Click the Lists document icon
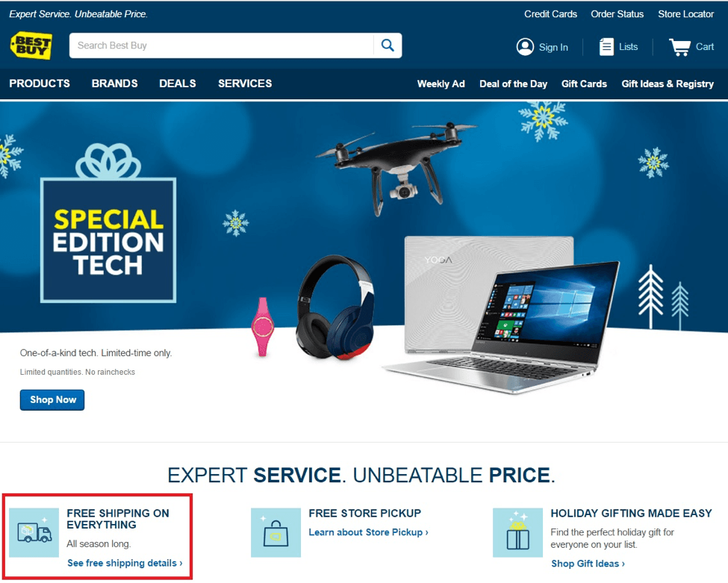This screenshot has height=583, width=728. click(x=606, y=47)
